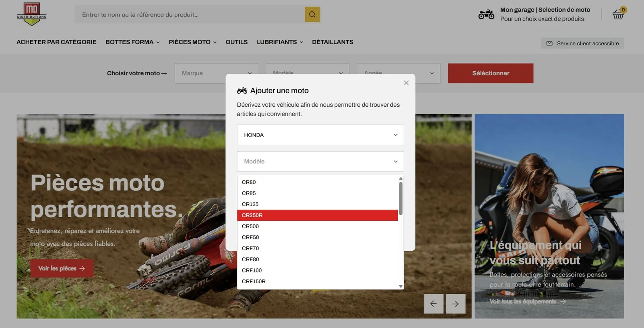Click the model list scroll up arrow
Screen dimensions: 644x328
(400, 178)
